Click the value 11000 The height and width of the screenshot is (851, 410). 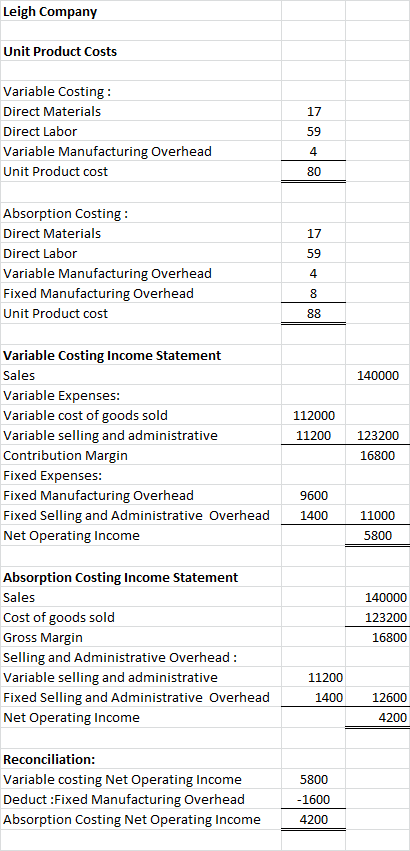click(x=378, y=516)
